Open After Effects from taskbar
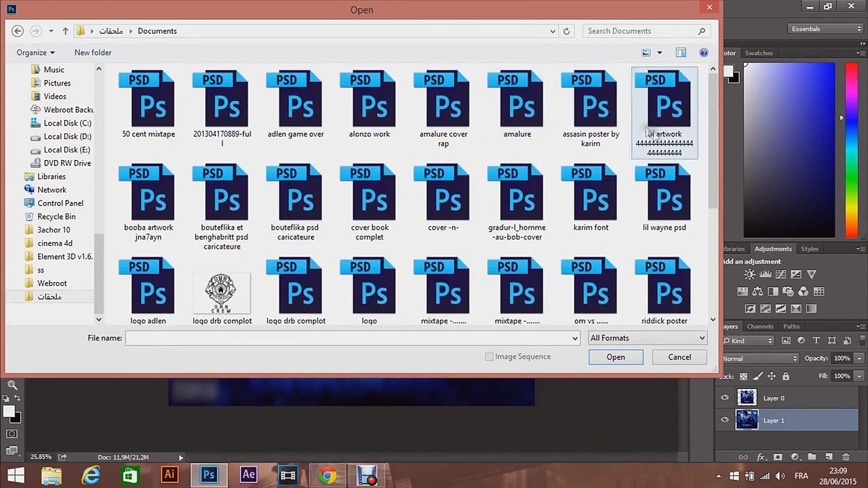 (x=248, y=475)
